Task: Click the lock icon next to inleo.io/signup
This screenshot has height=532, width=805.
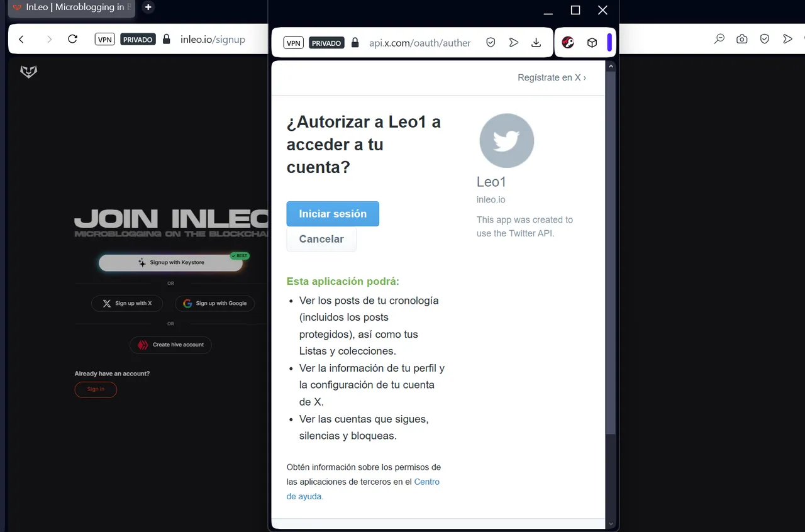Action: coord(167,39)
